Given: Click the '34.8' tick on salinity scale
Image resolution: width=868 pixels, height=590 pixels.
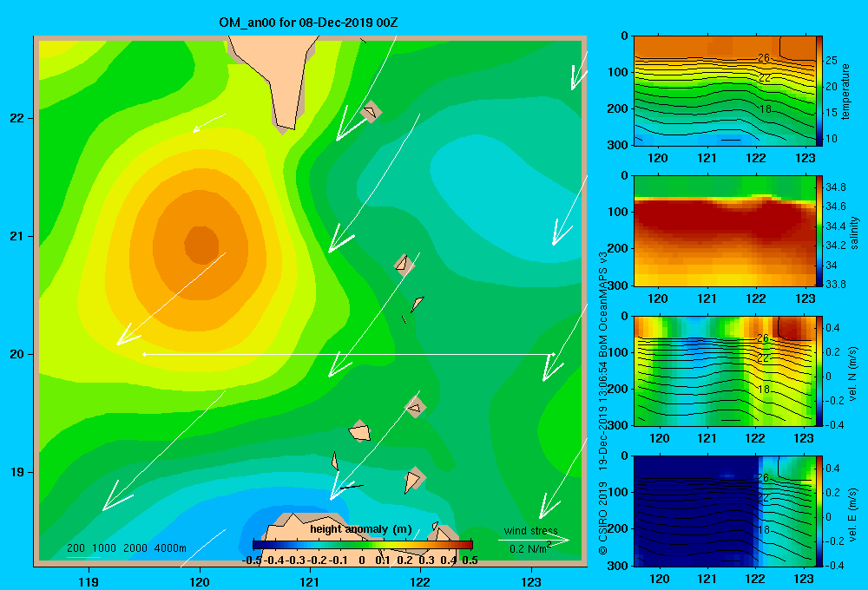Looking at the screenshot, I should pyautogui.click(x=835, y=187).
